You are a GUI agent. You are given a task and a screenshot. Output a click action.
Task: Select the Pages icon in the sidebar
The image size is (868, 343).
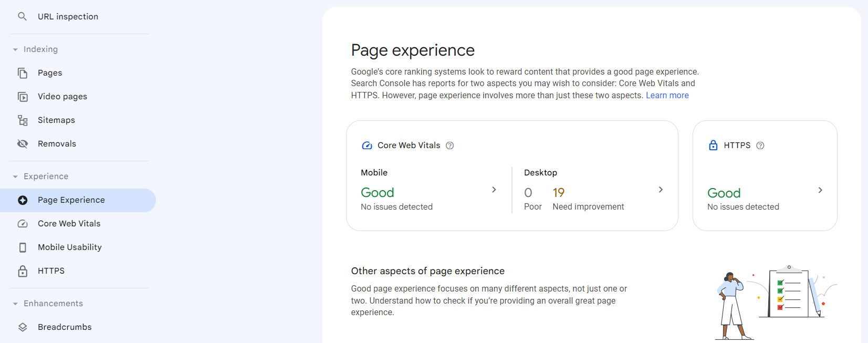pyautogui.click(x=23, y=72)
